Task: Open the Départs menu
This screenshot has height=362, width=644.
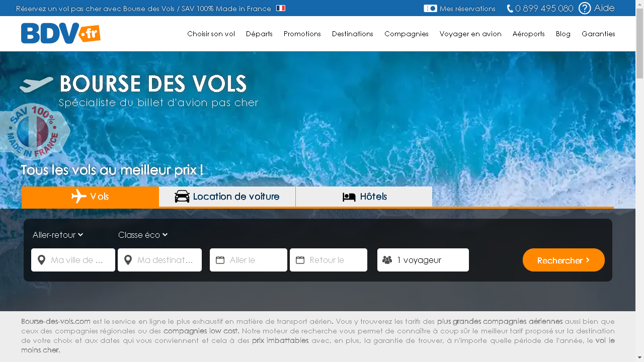Action: (259, 34)
